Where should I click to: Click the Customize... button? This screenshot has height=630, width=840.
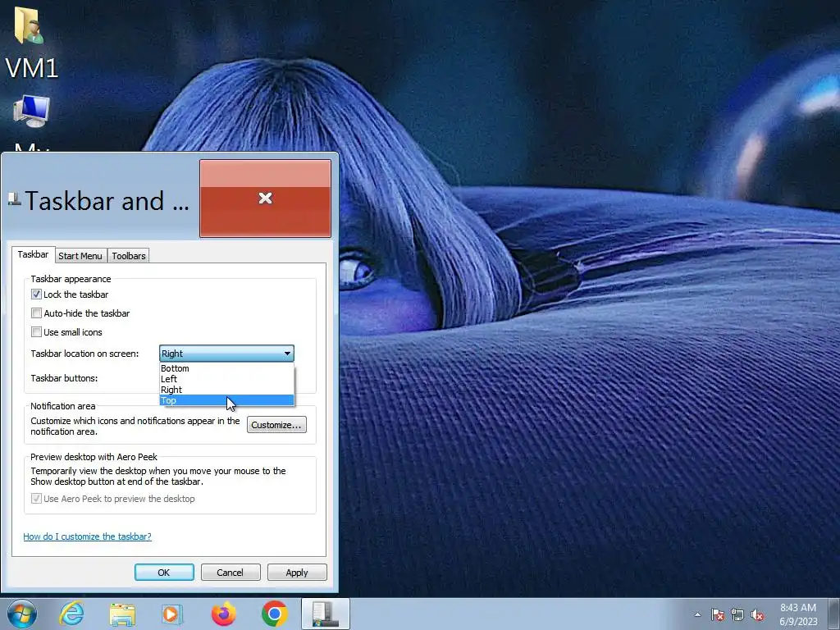[276, 425]
